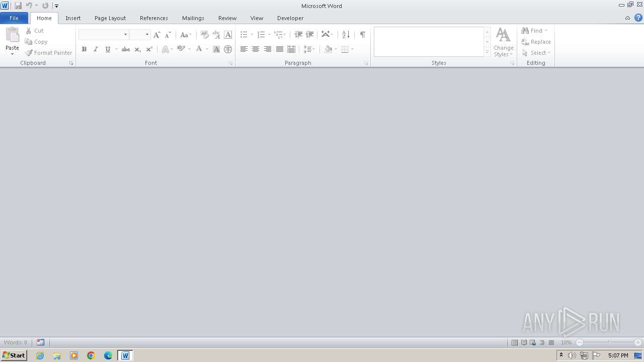This screenshot has width=644, height=362.
Task: Open Customize Quick Access Toolbar dropdown
Action: (56, 6)
